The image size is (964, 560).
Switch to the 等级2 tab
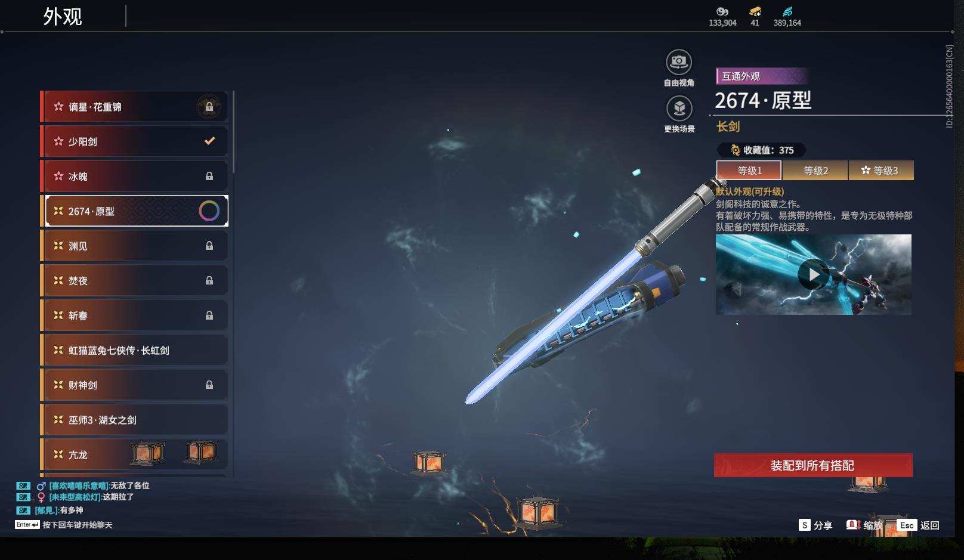815,171
